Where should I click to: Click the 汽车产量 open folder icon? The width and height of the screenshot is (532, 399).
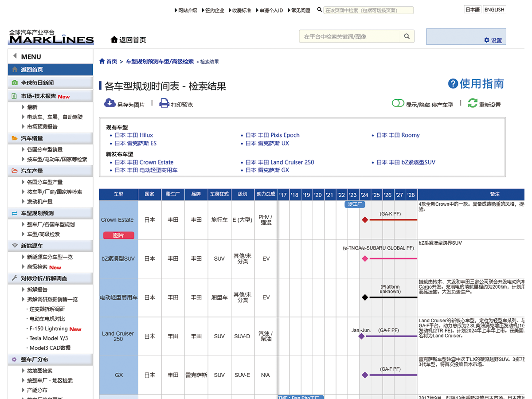pos(15,171)
